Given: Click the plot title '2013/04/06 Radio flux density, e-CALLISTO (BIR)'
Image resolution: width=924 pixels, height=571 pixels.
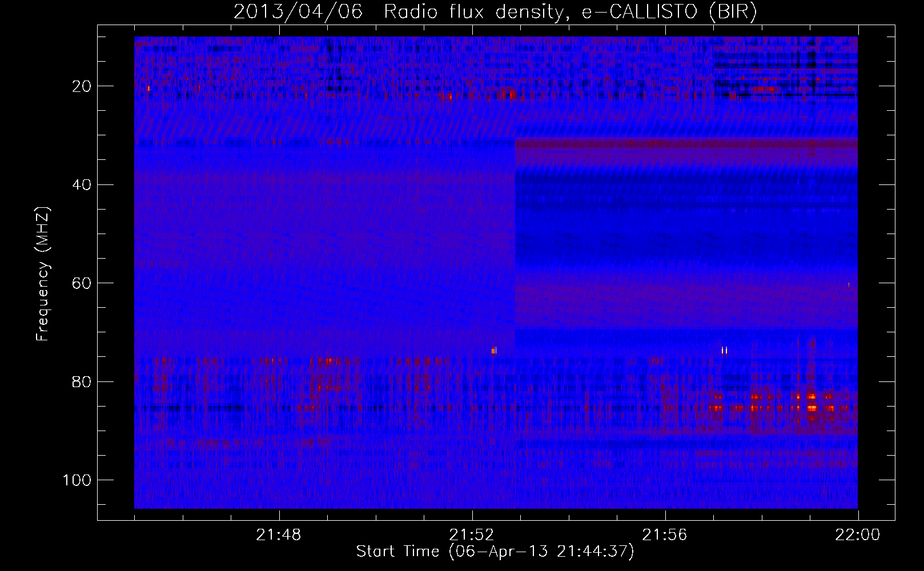Looking at the screenshot, I should tap(495, 12).
